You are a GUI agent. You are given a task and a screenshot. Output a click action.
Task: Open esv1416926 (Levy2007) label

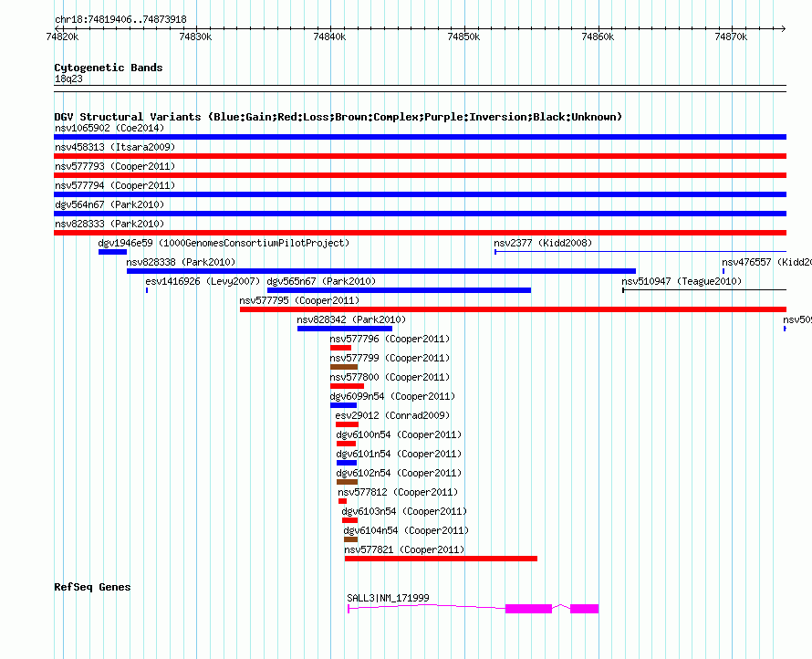tap(203, 281)
